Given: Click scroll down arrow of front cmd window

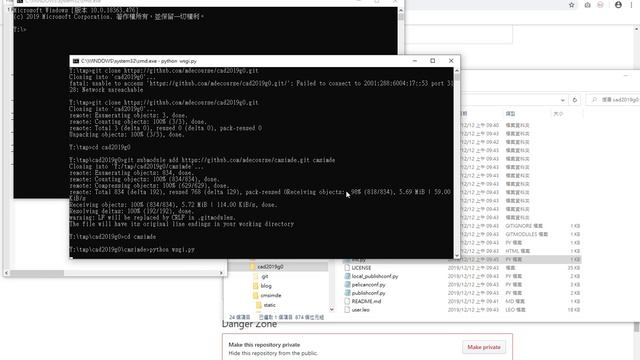Looking at the screenshot, I should coord(457,256).
